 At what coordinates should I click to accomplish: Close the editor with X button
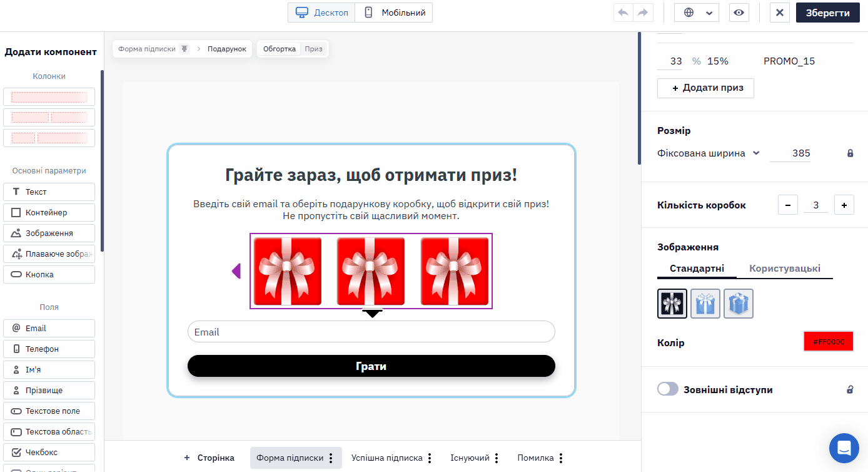(779, 13)
